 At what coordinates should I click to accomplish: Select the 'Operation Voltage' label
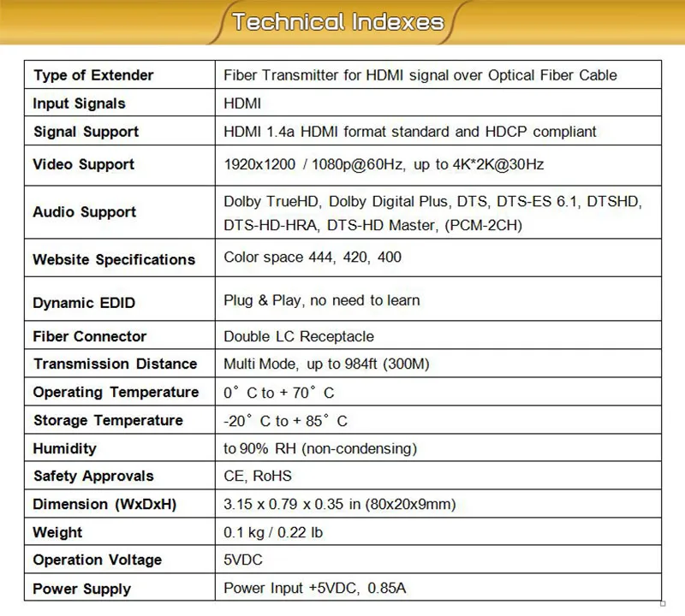(x=97, y=560)
